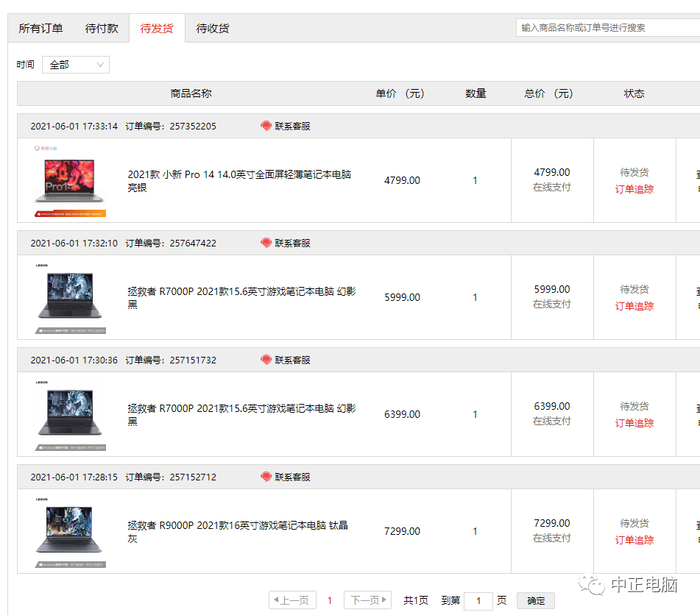The height and width of the screenshot is (615, 700).
Task: Go to previous page with 上一页
Action: (292, 600)
